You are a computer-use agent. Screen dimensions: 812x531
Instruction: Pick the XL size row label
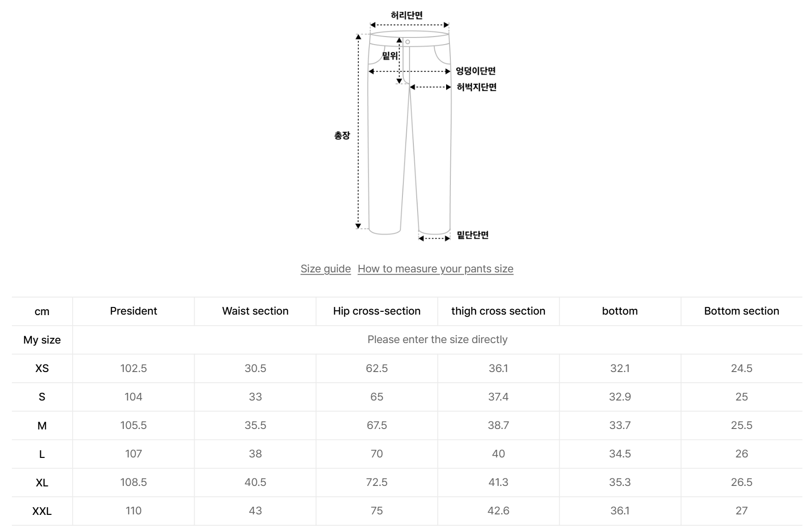[x=42, y=483]
